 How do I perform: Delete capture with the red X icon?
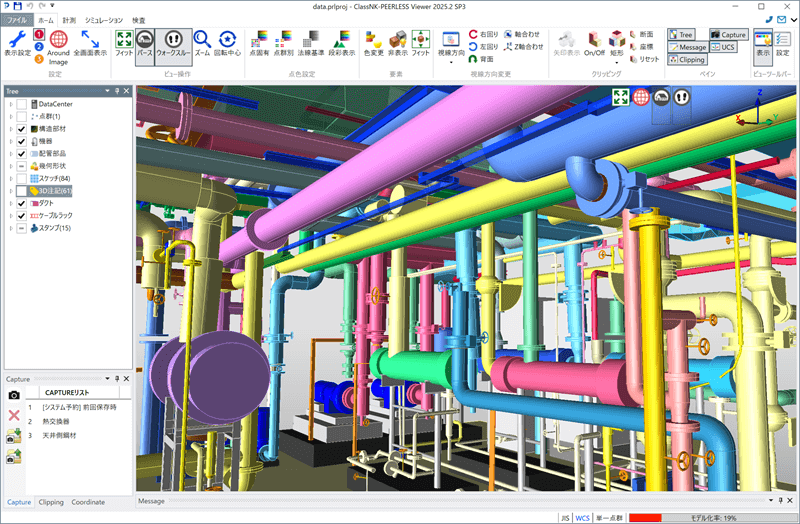point(14,415)
